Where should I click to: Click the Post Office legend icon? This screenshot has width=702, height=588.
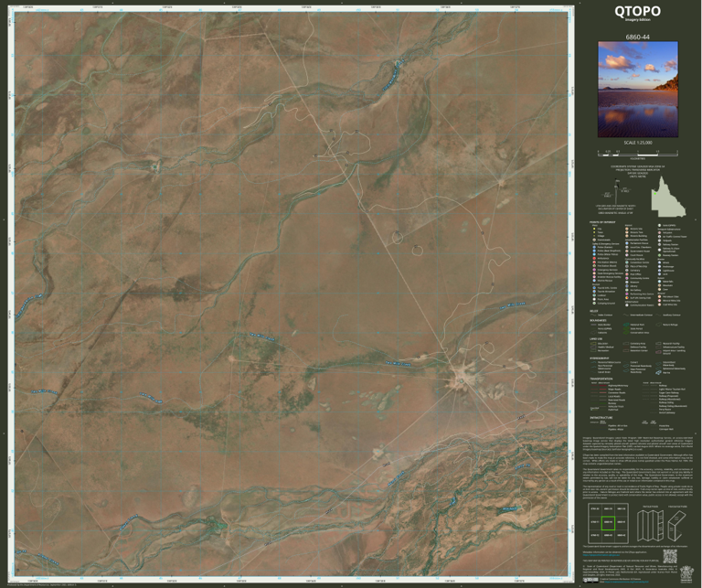click(627, 274)
